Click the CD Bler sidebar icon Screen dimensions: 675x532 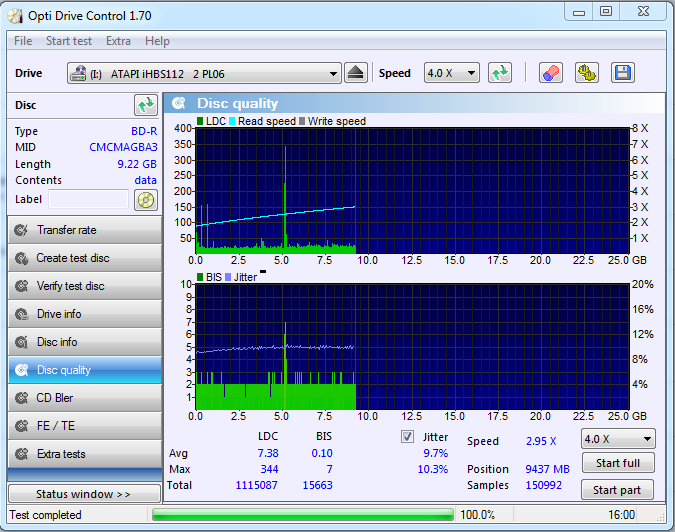point(21,398)
